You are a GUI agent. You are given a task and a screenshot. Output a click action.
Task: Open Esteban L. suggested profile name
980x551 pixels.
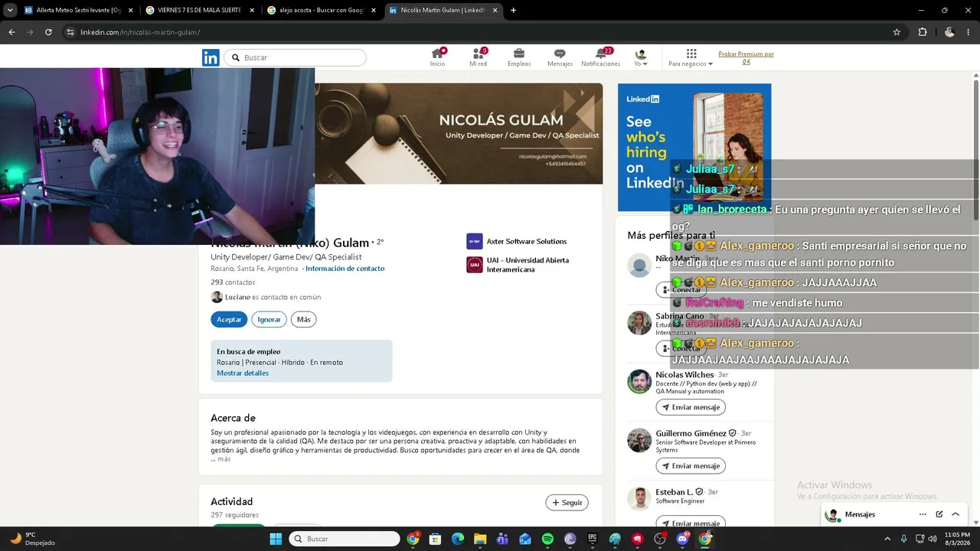[x=675, y=492]
